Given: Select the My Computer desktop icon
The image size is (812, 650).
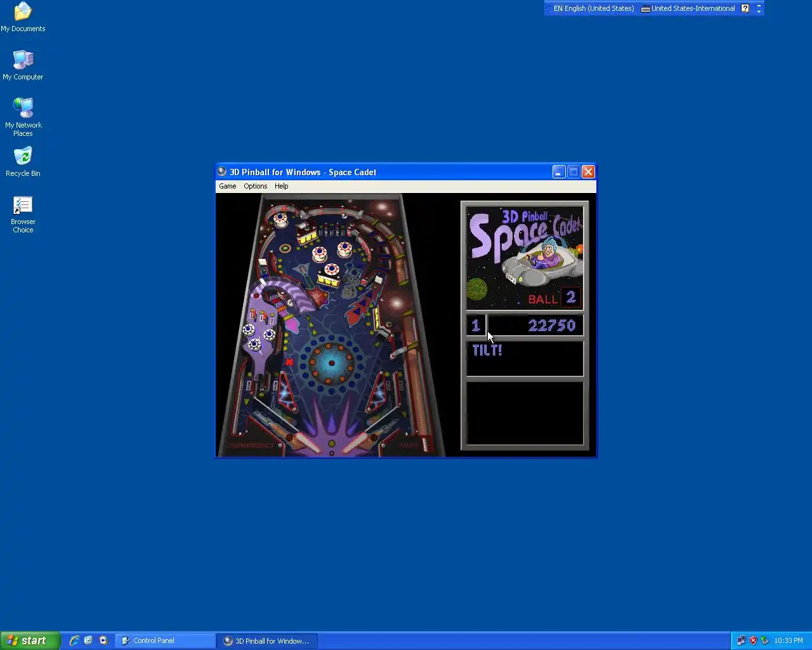Looking at the screenshot, I should click(23, 65).
